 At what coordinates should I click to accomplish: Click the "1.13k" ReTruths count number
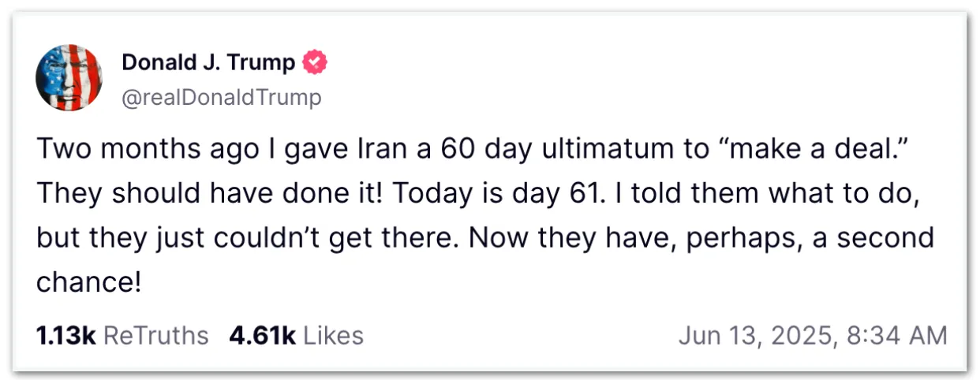pos(65,336)
